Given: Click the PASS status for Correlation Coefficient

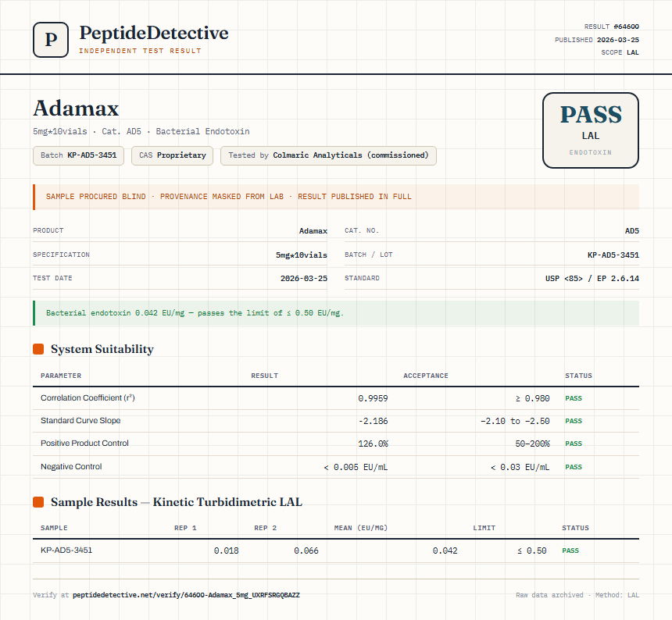Looking at the screenshot, I should 574,399.
